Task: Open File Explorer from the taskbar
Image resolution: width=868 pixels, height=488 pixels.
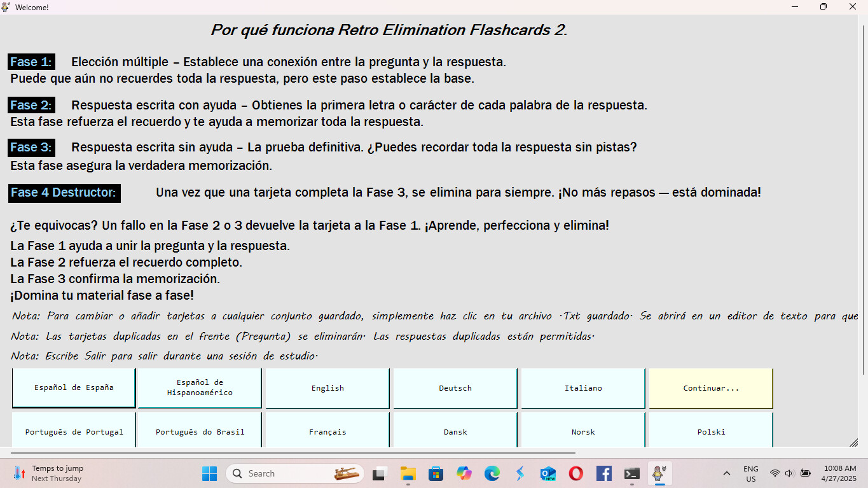Action: (408, 473)
